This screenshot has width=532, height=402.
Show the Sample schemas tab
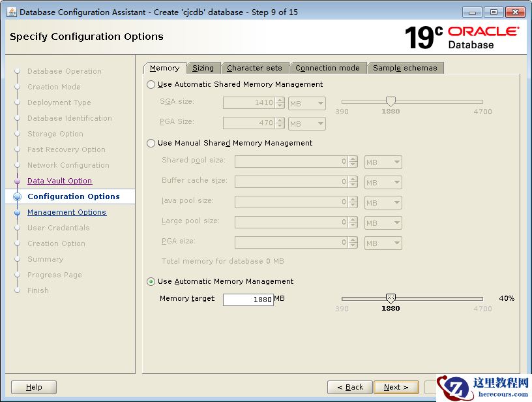[x=405, y=68]
